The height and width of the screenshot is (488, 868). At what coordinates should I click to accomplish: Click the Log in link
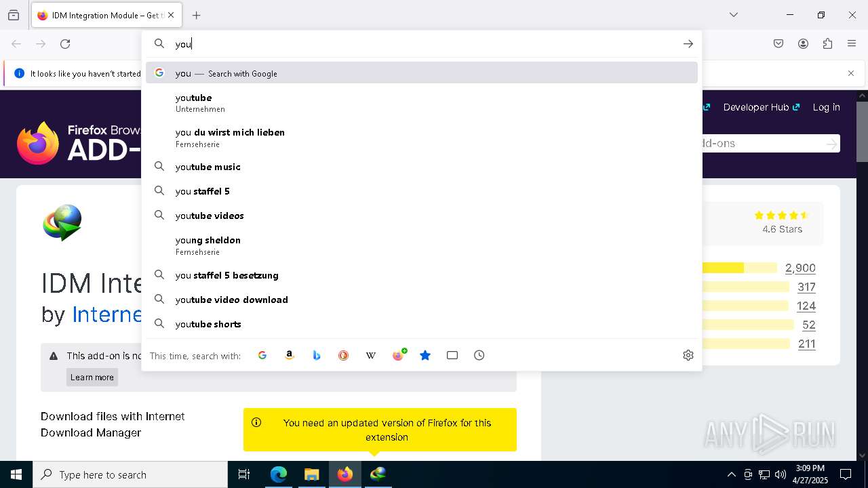tap(826, 107)
